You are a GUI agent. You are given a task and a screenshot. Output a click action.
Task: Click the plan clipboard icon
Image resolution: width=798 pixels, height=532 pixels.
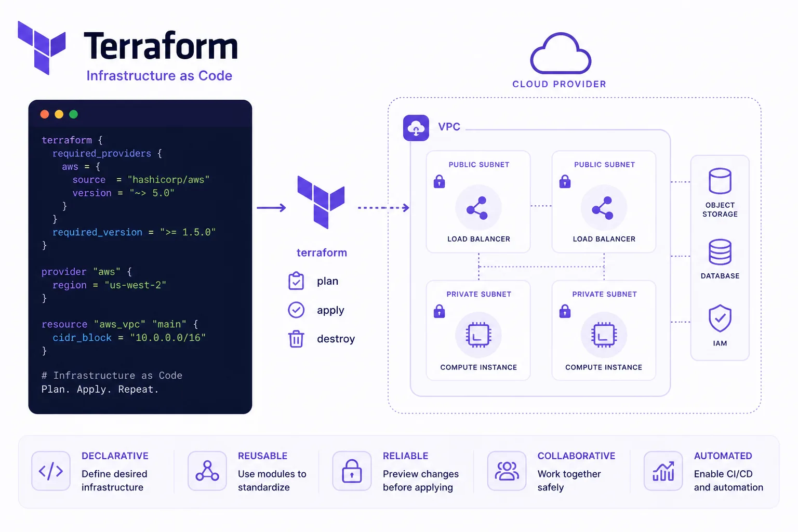point(296,281)
